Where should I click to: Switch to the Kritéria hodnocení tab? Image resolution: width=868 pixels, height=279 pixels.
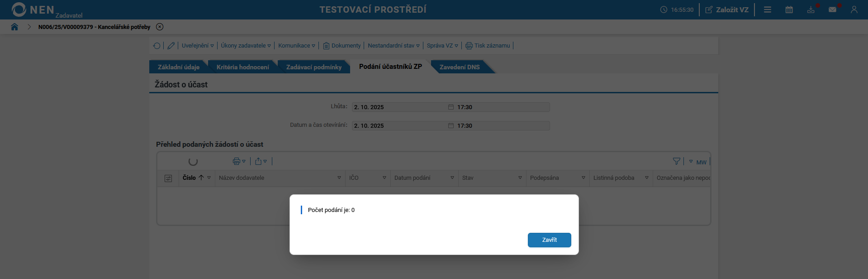point(243,67)
